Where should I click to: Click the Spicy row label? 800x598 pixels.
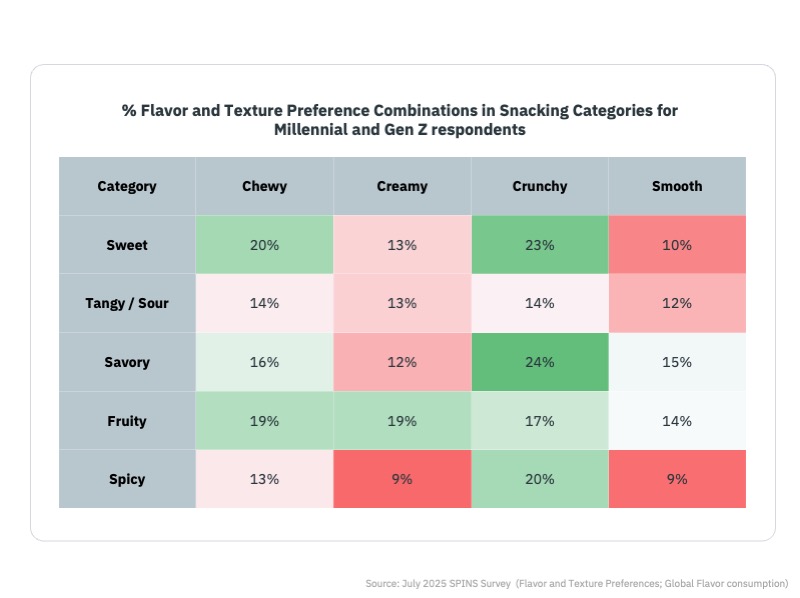click(127, 479)
